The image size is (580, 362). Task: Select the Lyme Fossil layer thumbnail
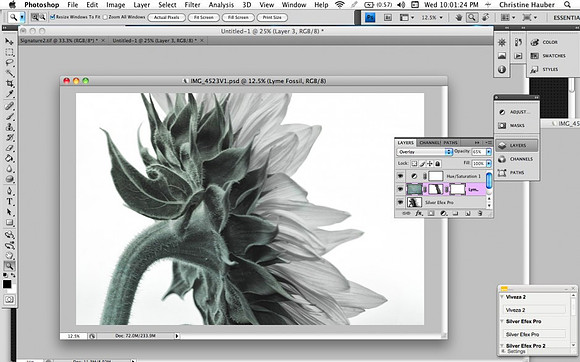coord(414,189)
